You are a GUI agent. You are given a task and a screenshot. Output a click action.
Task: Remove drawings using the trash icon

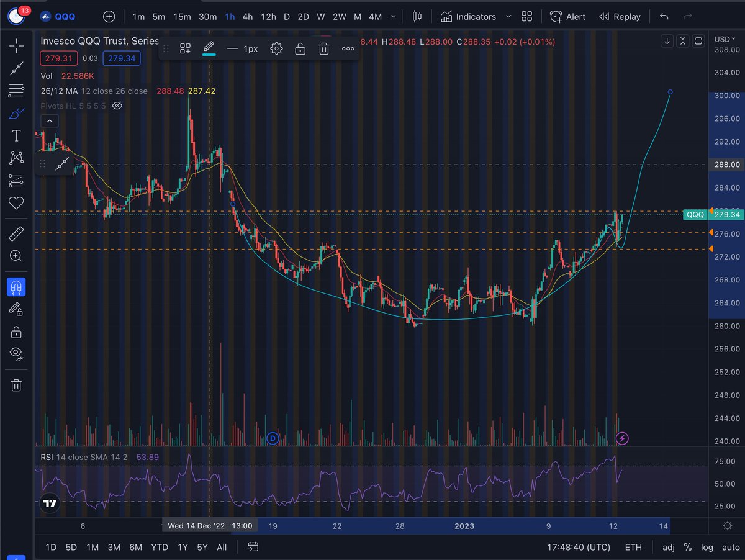[16, 385]
